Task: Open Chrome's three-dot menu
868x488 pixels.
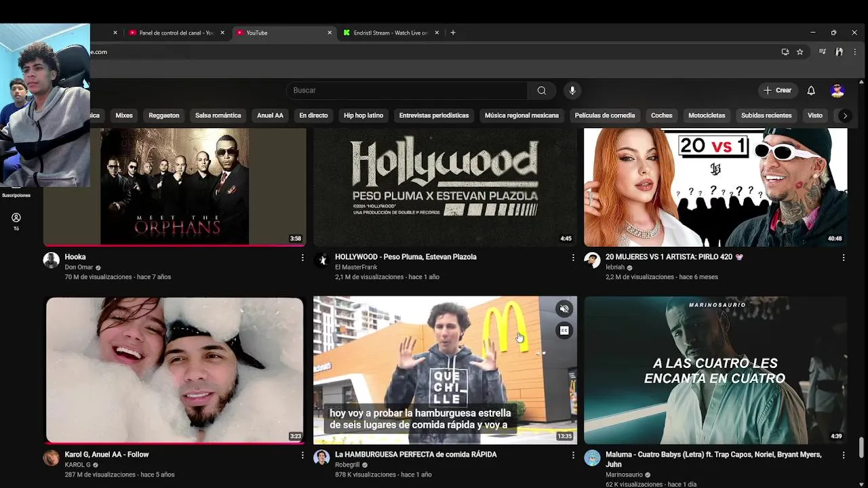Action: (854, 52)
